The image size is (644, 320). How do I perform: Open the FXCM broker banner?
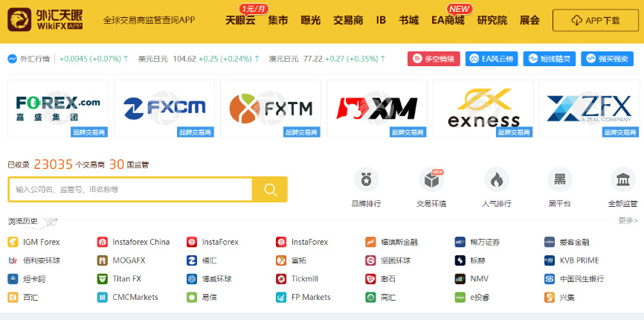(x=164, y=109)
